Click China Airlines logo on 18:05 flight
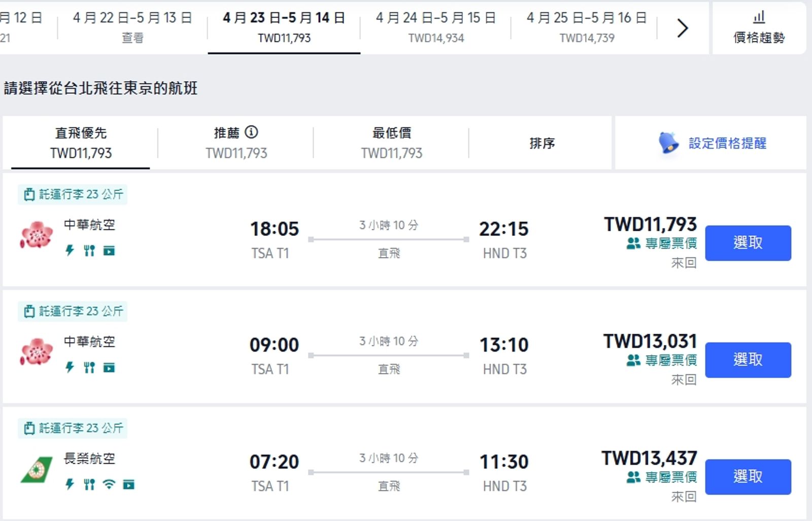This screenshot has width=812, height=521. tap(37, 235)
